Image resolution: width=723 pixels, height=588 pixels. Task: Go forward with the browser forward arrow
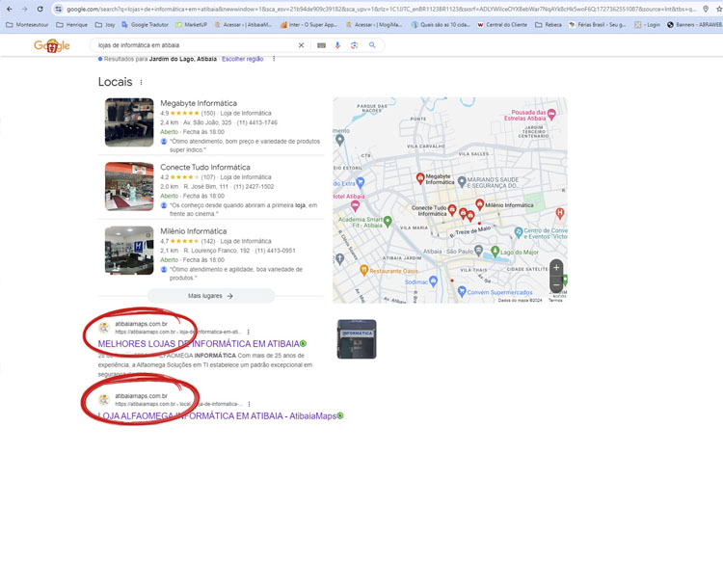(24, 9)
